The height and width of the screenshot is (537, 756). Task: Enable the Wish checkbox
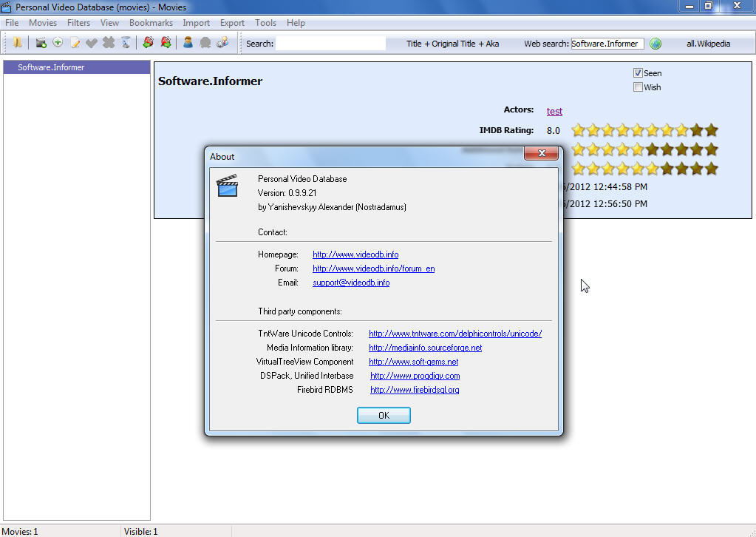tap(638, 87)
